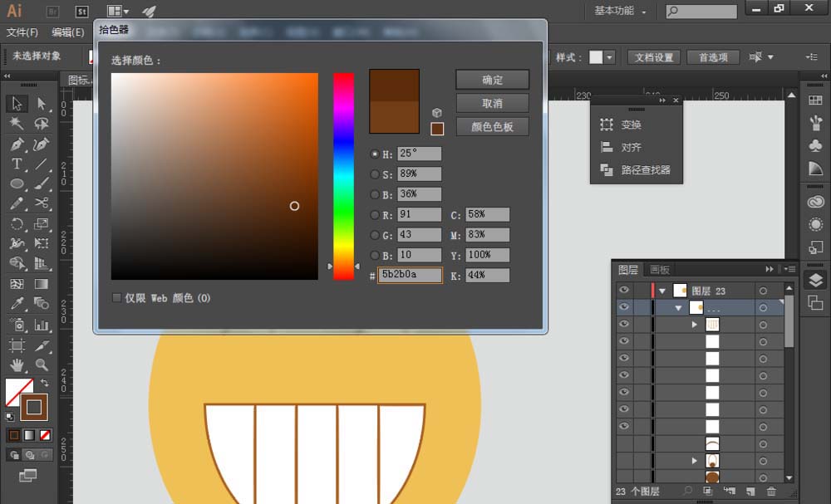Viewport: 831px width, 504px height.
Task: Select the Line Segment tool
Action: click(42, 164)
